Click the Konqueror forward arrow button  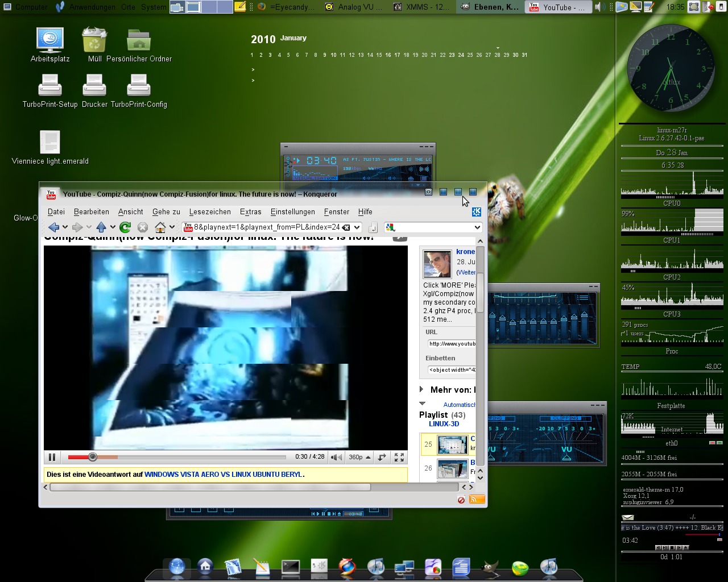tap(77, 227)
